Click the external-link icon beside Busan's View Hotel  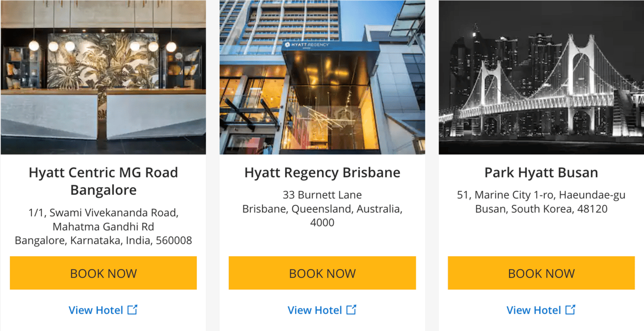point(570,310)
